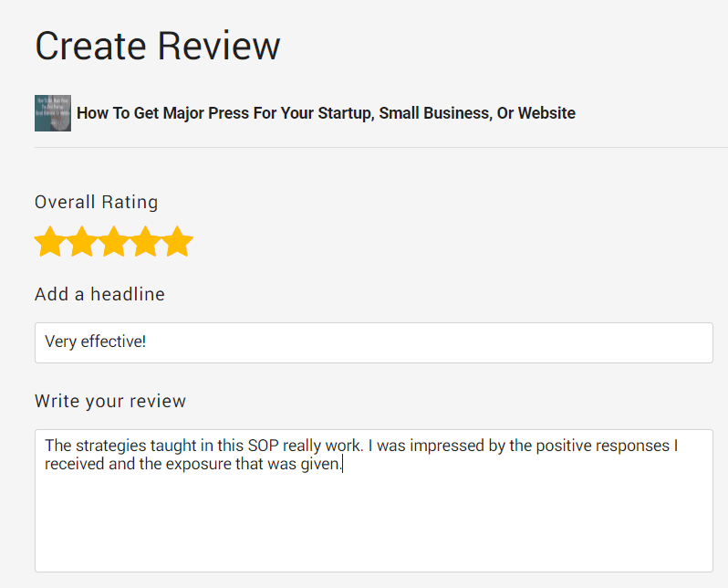
Task: Set rating to one star
Action: [49, 241]
